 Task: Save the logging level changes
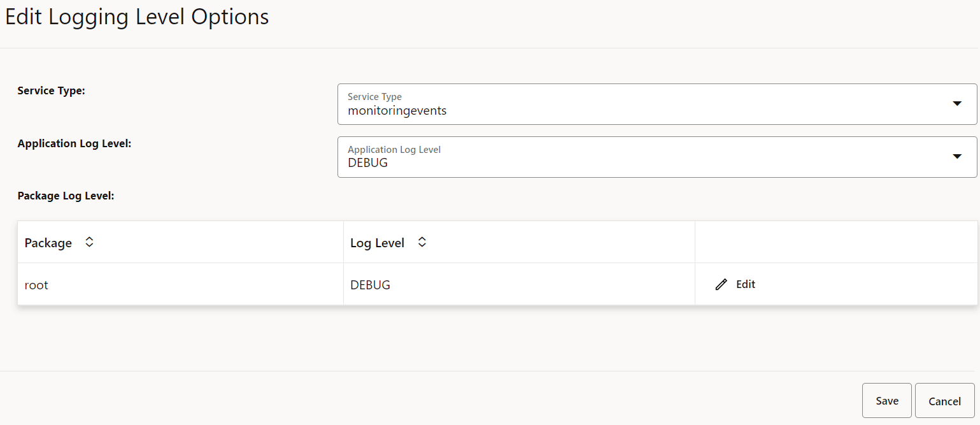click(886, 400)
